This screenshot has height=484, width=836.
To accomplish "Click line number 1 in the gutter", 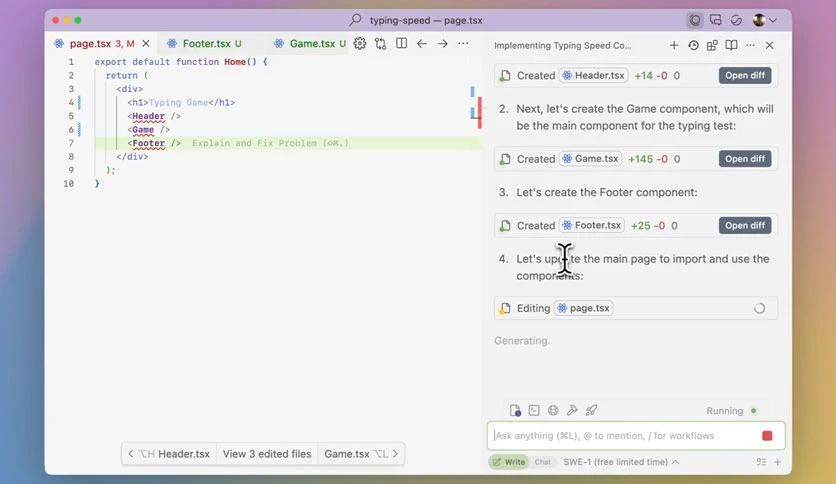I will pyautogui.click(x=70, y=62).
